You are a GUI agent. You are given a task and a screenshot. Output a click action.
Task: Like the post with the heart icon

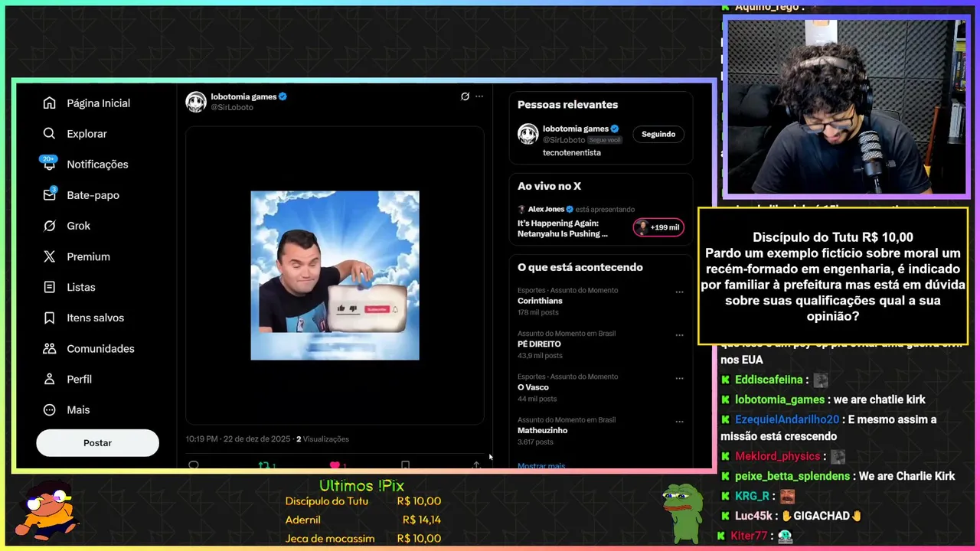pos(335,465)
